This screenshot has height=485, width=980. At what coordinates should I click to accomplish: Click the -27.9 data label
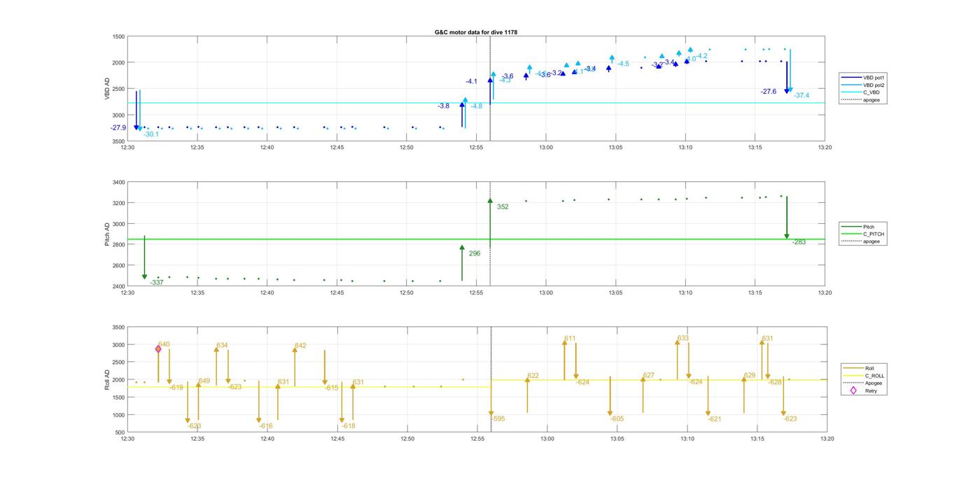118,128
